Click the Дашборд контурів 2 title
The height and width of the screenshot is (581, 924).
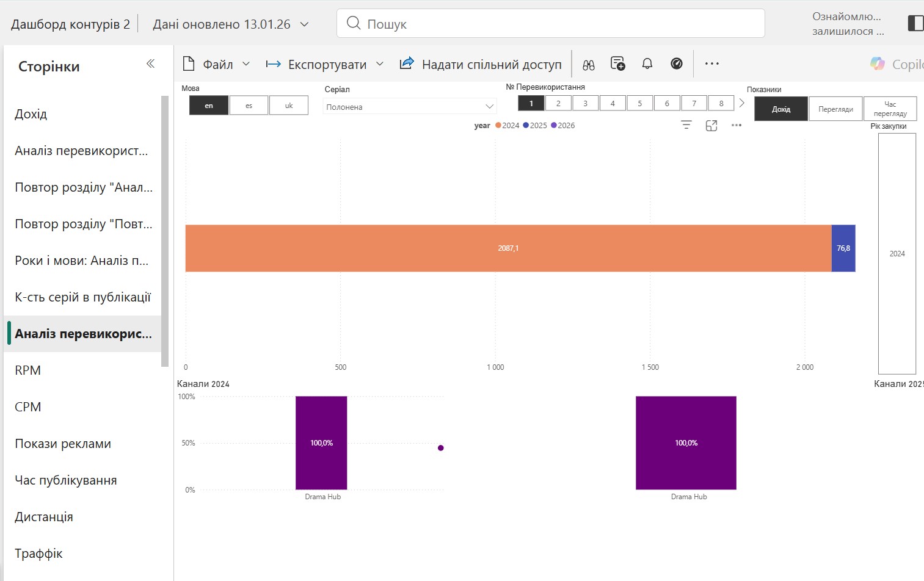(x=70, y=24)
